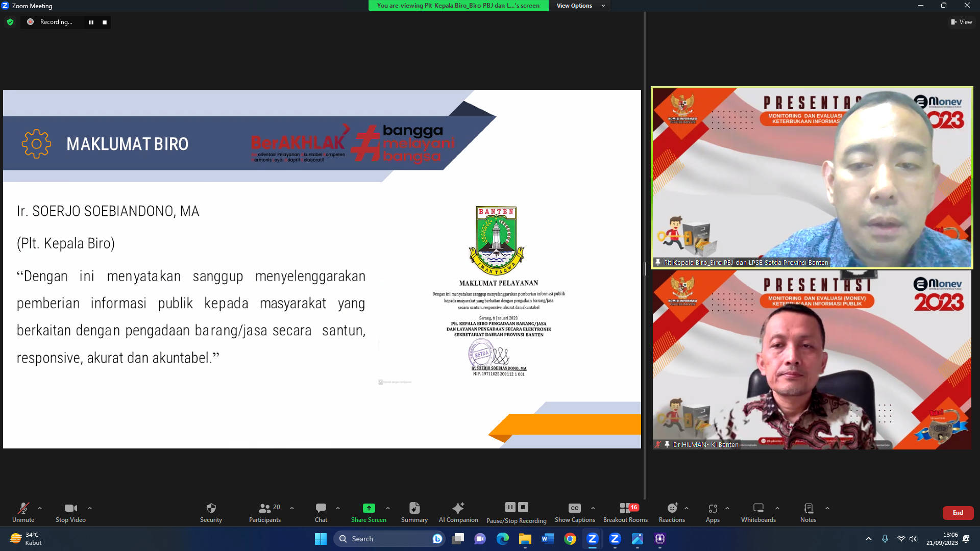The height and width of the screenshot is (551, 980).
Task: Open Reactions menu icon
Action: [672, 508]
